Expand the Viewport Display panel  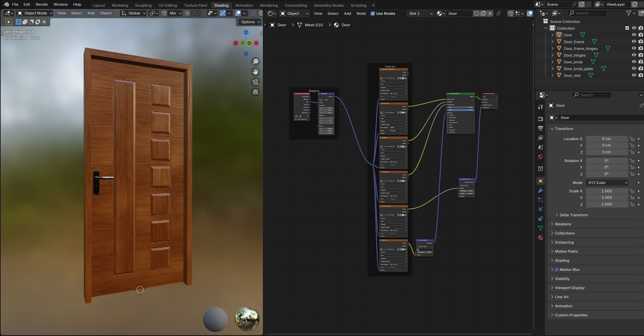[570, 288]
